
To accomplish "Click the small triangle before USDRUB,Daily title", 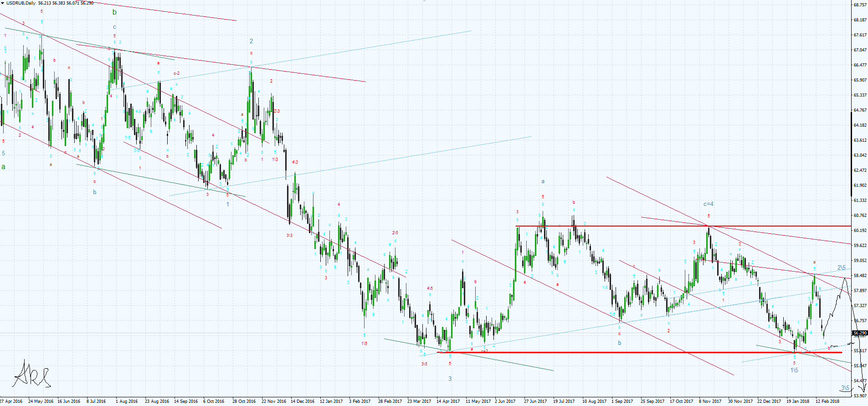I will pos(3,3).
